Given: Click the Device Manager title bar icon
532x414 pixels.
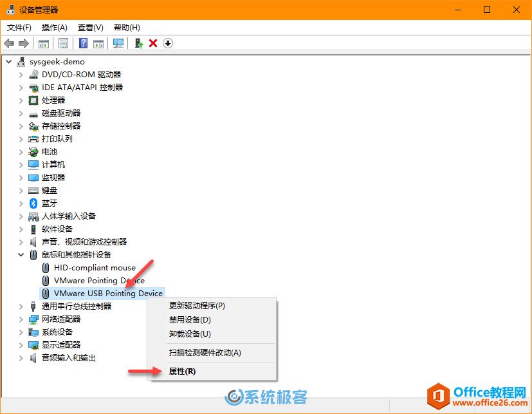Looking at the screenshot, I should coord(10,10).
